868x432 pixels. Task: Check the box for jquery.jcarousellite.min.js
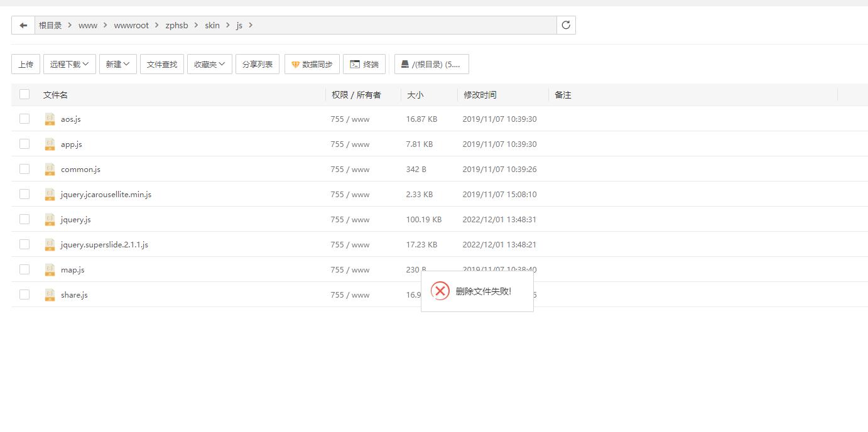(24, 194)
